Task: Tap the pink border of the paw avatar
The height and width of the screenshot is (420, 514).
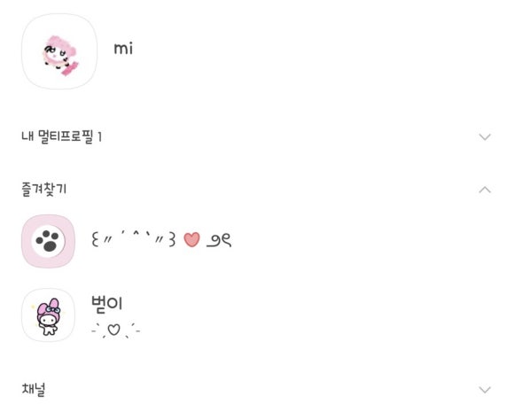Action: pyautogui.click(x=27, y=241)
